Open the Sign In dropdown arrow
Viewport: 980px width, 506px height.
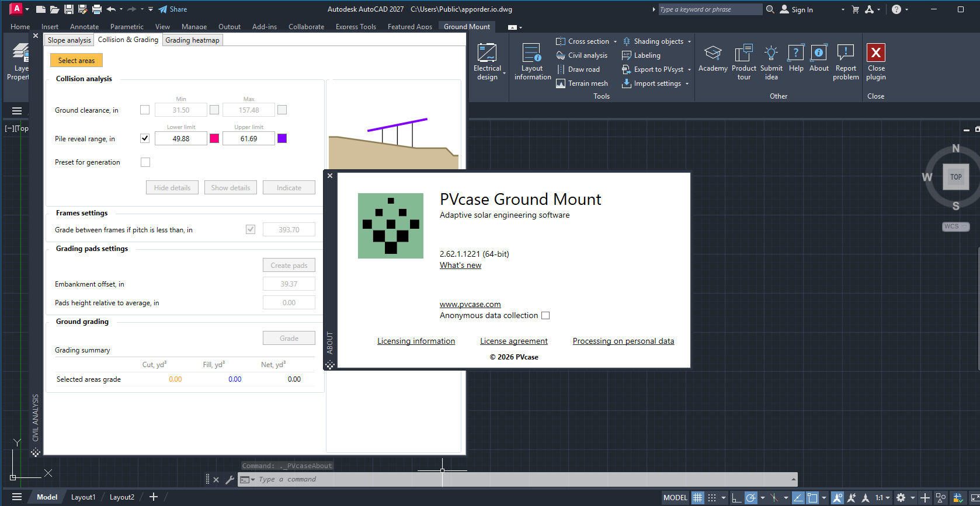(843, 10)
